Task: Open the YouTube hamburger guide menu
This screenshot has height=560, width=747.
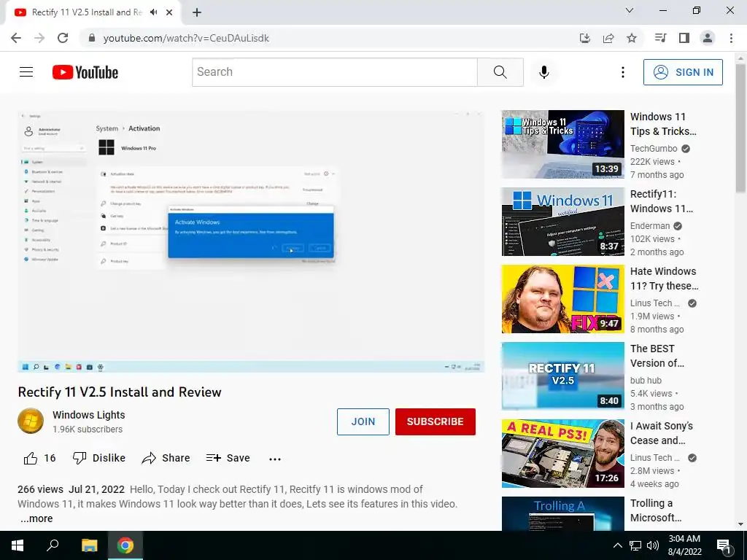Action: click(26, 72)
